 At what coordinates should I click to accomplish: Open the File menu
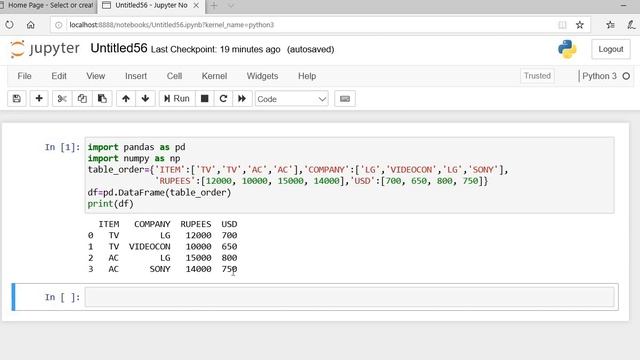click(x=24, y=76)
